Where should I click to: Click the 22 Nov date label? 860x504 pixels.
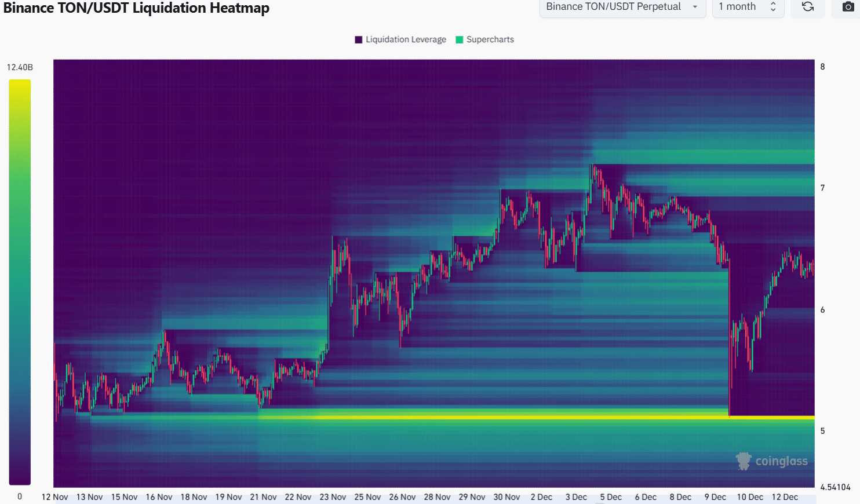click(x=298, y=497)
